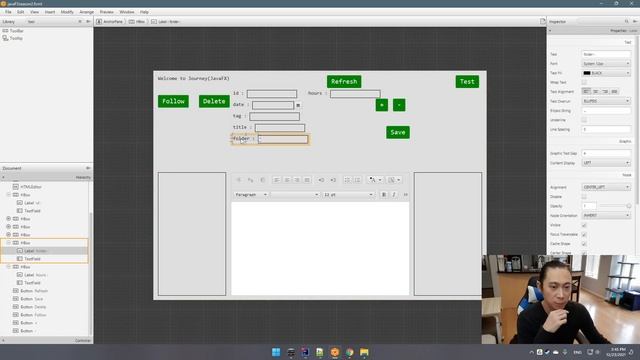Toggle the Focus Traversable checkbox
This screenshot has width=640, height=360.
(x=584, y=235)
